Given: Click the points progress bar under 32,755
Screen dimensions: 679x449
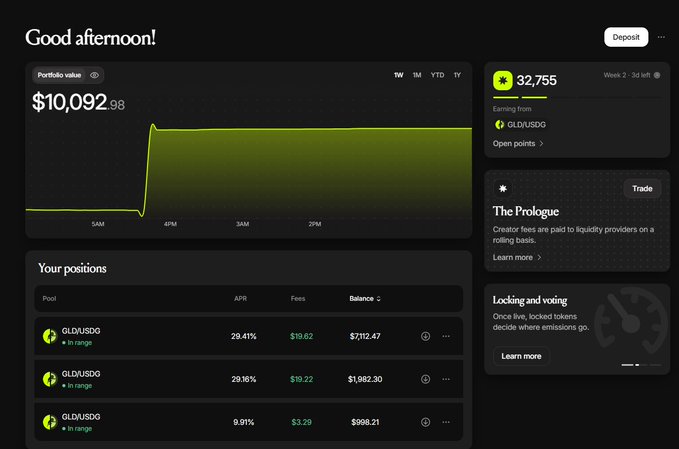Looking at the screenshot, I should (577, 97).
